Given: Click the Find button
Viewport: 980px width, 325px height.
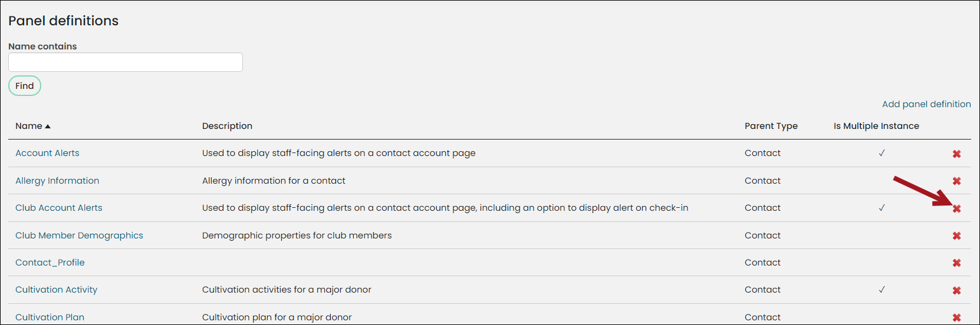Looking at the screenshot, I should [25, 86].
